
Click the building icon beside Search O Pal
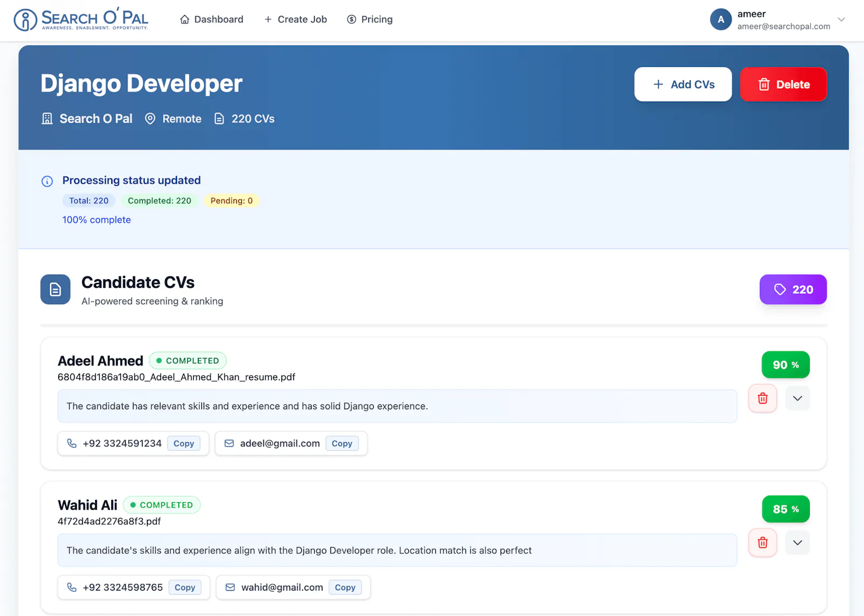[48, 119]
